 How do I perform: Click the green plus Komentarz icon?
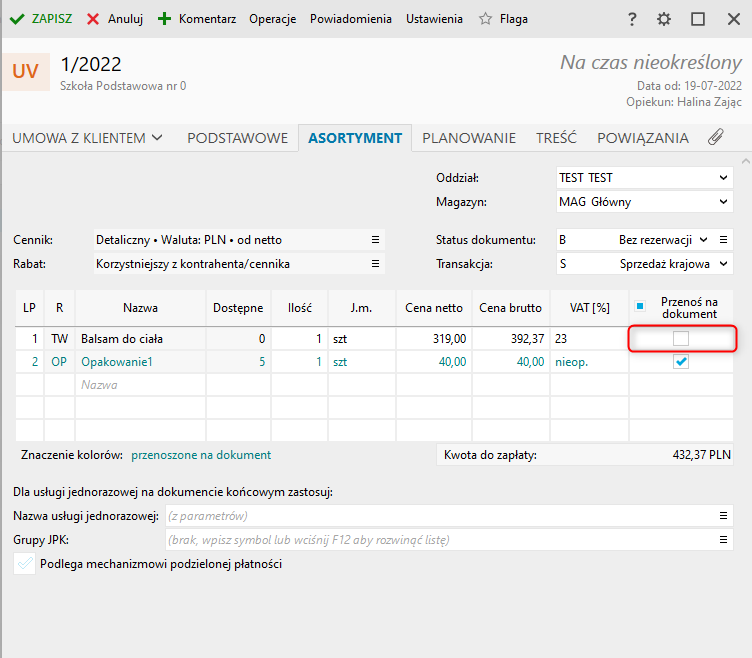(x=164, y=19)
